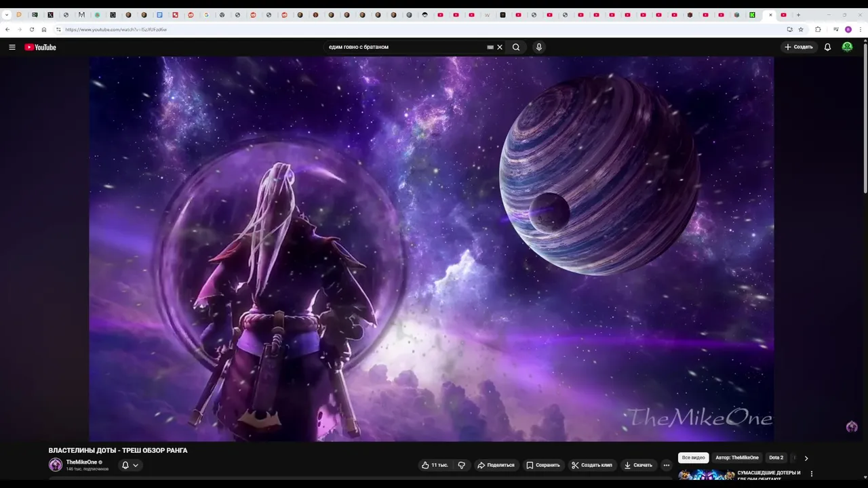
Task: Install or cast icon in address bar
Action: (789, 29)
